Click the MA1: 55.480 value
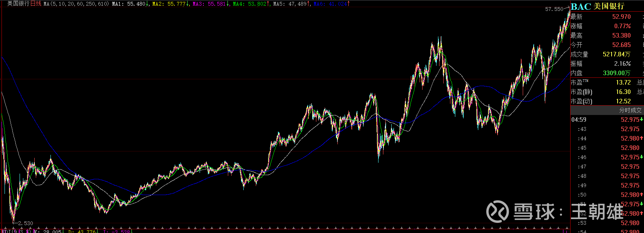The height and width of the screenshot is (233, 644). click(x=130, y=4)
